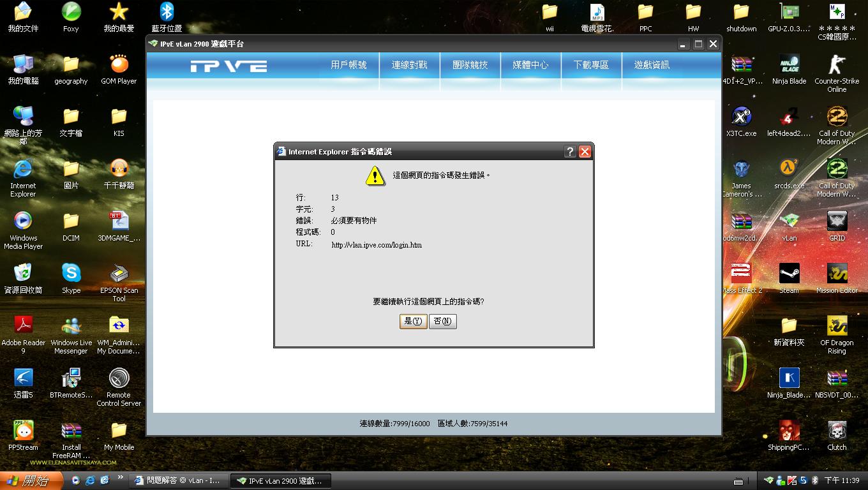Open the GRID desktop shortcut
Image resolution: width=868 pixels, height=490 pixels.
pos(837,226)
